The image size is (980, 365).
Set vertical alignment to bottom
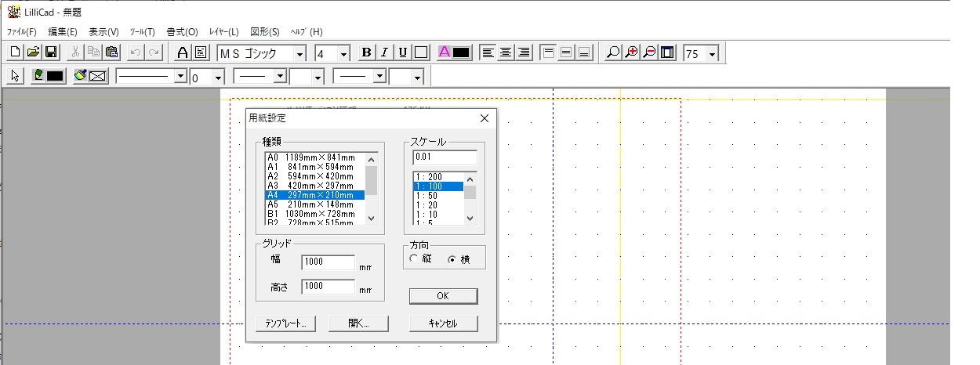(x=583, y=52)
